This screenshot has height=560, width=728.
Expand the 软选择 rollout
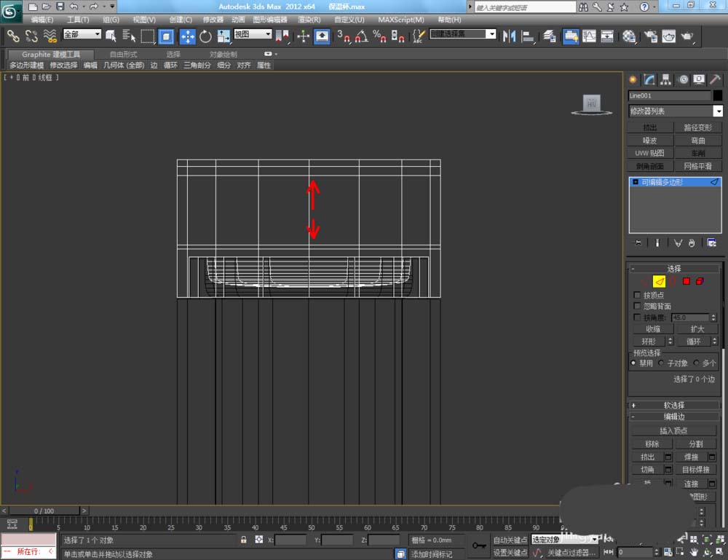coord(674,405)
